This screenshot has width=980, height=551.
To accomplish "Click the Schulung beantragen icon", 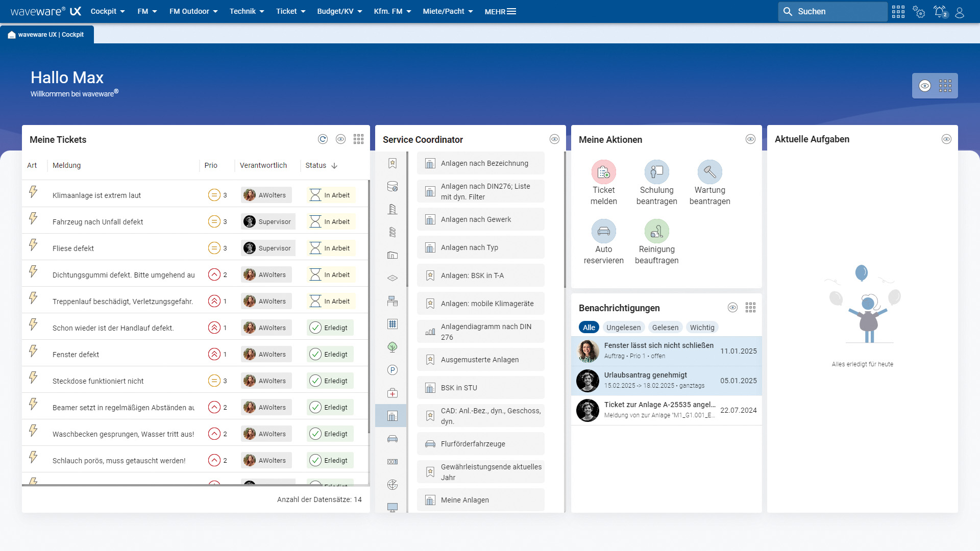I will tap(656, 172).
